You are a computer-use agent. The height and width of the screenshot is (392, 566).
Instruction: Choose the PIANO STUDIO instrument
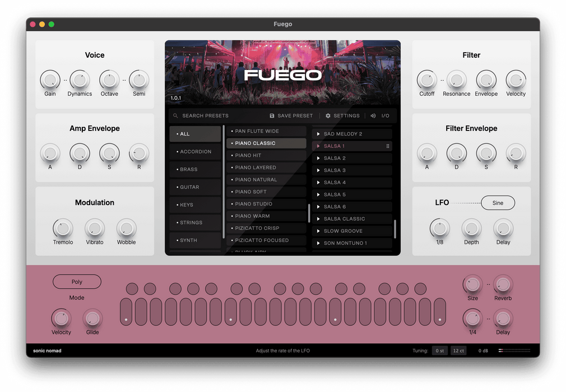(x=266, y=204)
